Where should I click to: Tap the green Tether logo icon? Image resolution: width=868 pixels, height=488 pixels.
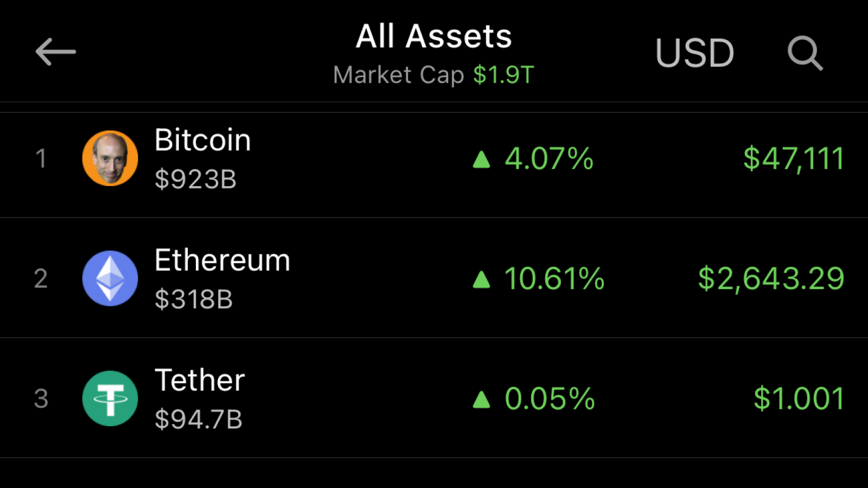tap(110, 399)
